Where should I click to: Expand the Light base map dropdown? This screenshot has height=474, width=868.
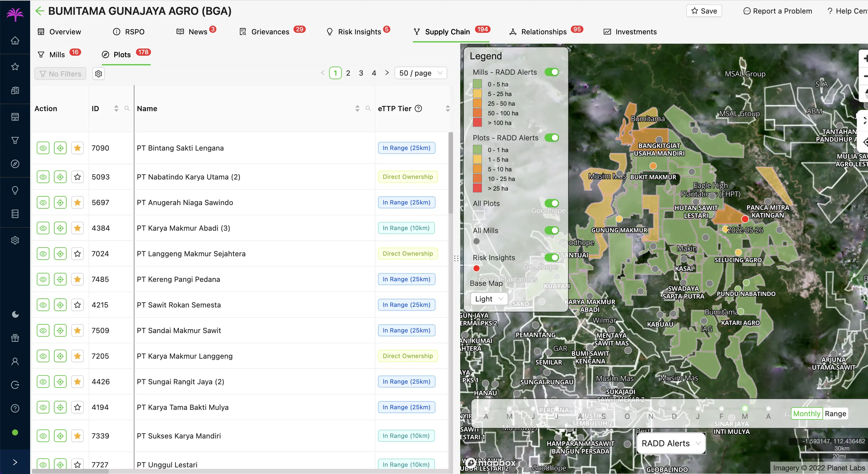pos(489,299)
